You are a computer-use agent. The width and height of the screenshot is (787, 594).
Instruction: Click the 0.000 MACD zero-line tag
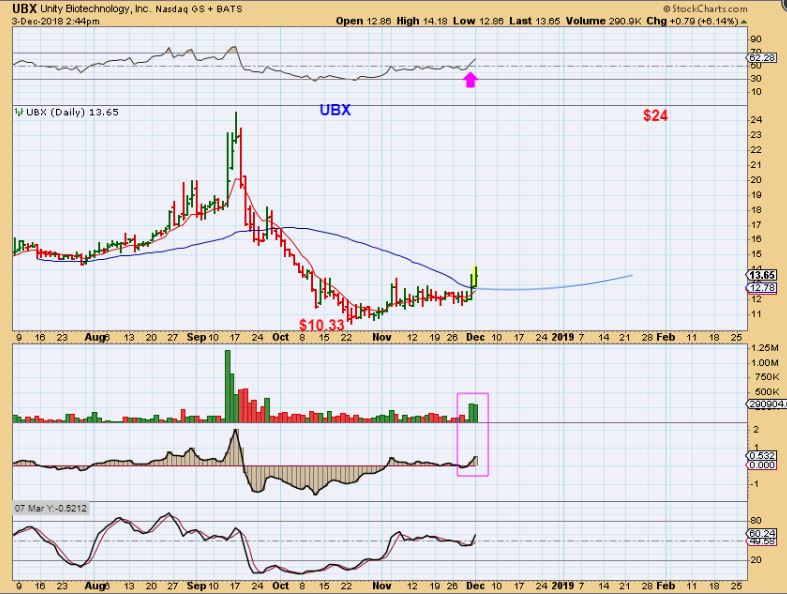[762, 465]
